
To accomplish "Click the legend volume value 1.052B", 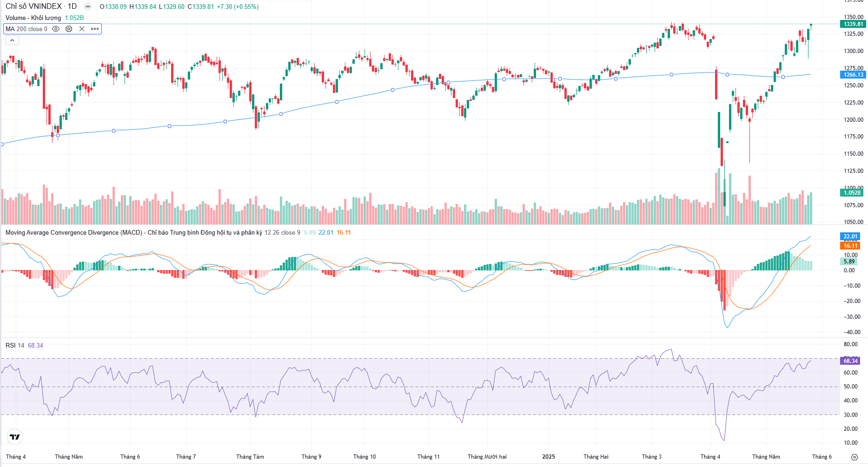I will (x=74, y=18).
